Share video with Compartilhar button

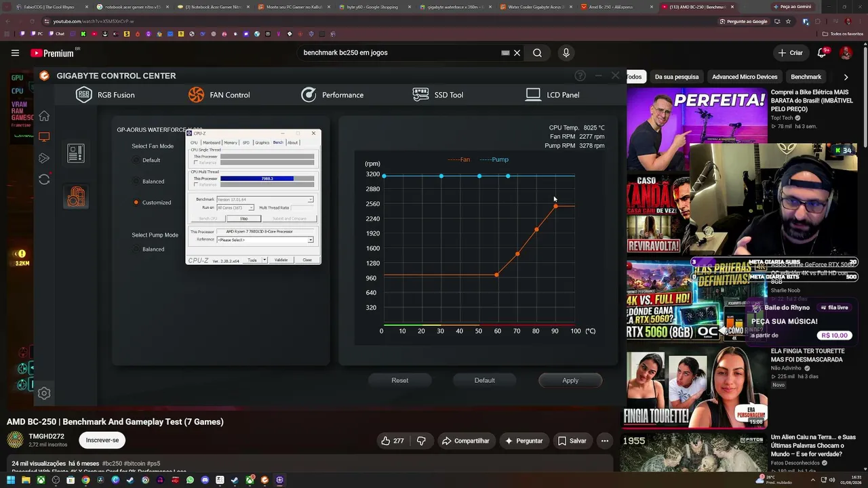click(x=465, y=441)
